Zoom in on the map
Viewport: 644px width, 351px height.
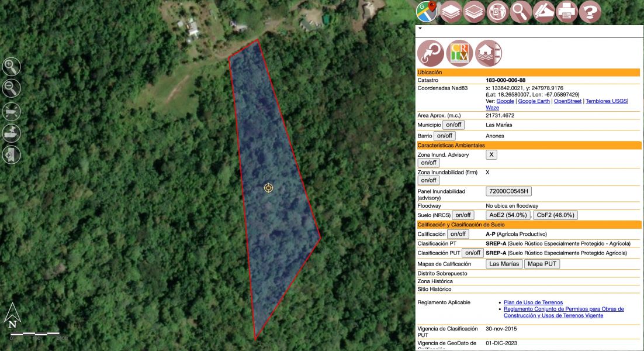[12, 67]
